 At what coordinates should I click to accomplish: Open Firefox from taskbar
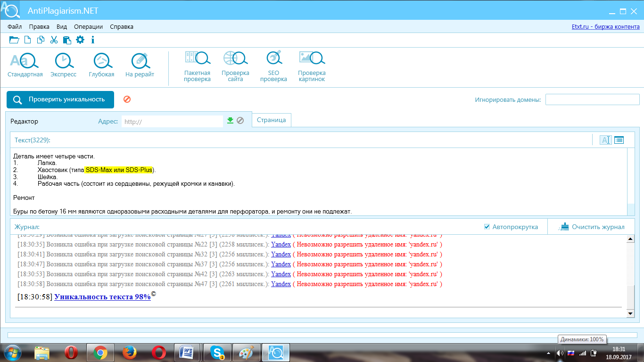pyautogui.click(x=129, y=353)
